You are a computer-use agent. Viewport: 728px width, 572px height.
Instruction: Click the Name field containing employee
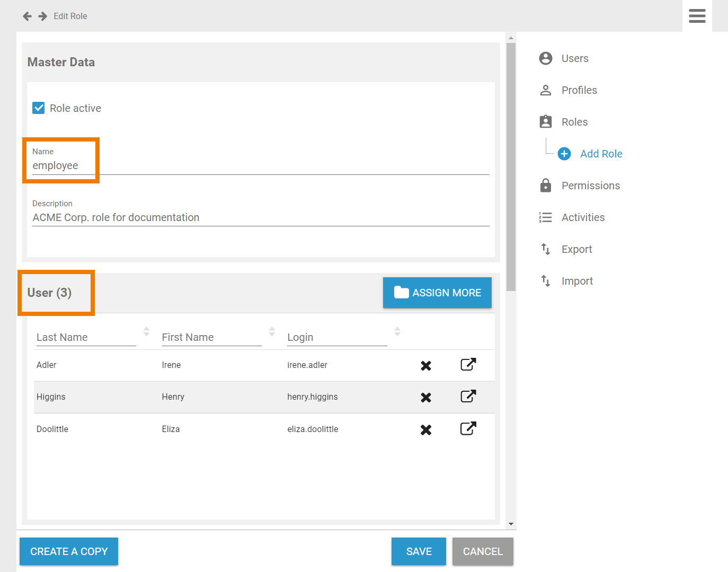261,166
